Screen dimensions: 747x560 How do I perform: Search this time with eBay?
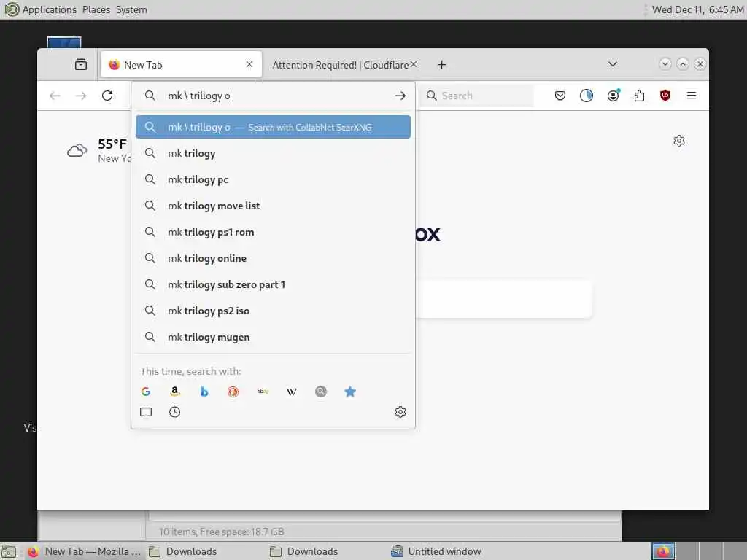263,392
